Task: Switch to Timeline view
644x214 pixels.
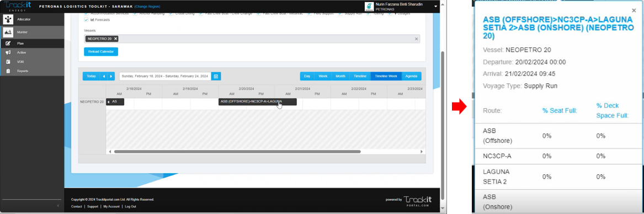Action: pyautogui.click(x=360, y=76)
